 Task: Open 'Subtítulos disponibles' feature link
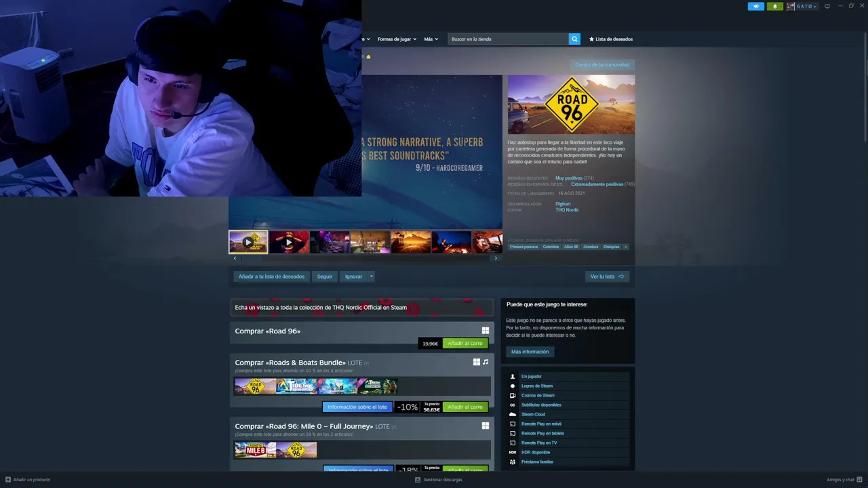pos(541,405)
